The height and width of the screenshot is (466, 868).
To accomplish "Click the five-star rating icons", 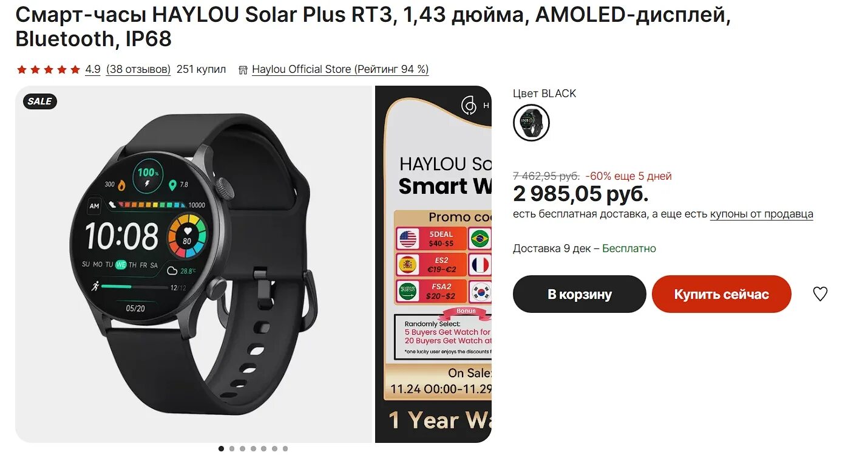I will (49, 70).
